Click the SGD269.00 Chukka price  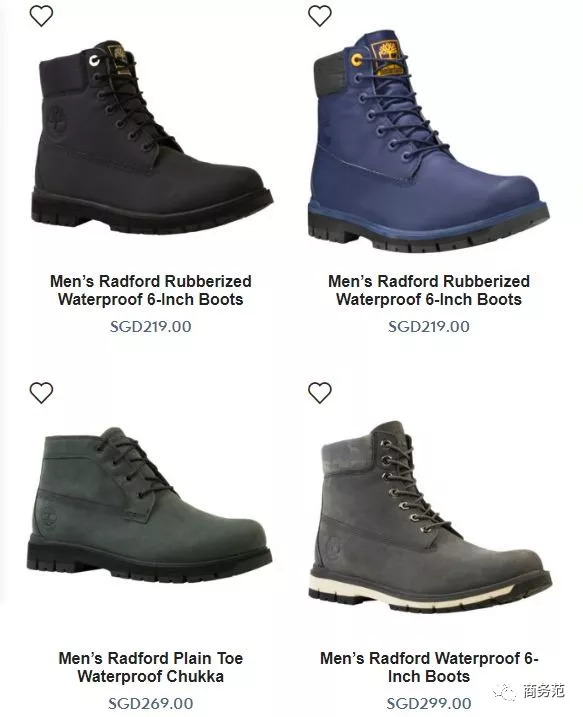(150, 703)
